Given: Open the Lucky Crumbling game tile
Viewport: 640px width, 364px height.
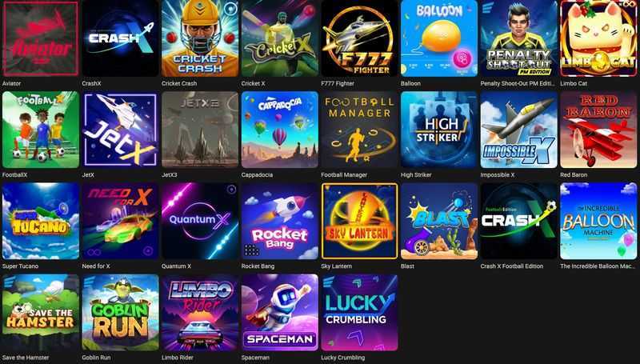Looking at the screenshot, I should 359,312.
